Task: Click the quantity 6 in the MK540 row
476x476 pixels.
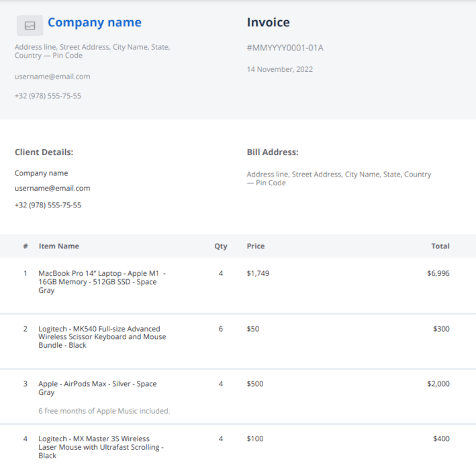Action: click(221, 329)
